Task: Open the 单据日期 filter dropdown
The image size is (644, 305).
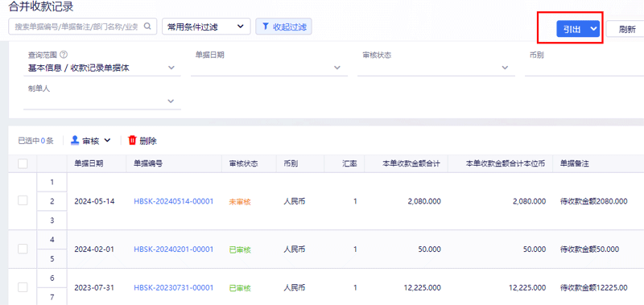Action: [x=269, y=68]
